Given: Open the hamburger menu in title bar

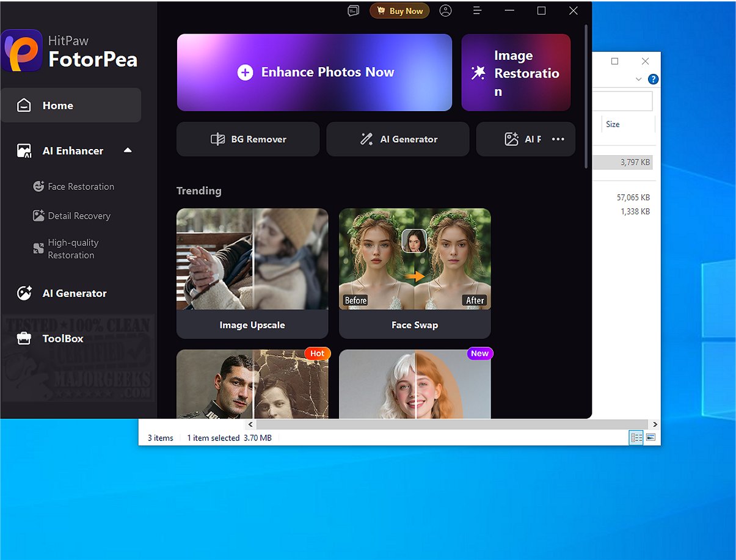Looking at the screenshot, I should [478, 11].
